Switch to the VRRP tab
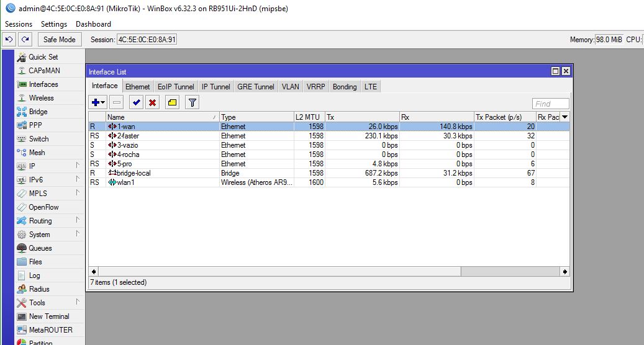The image size is (644, 345). [315, 86]
